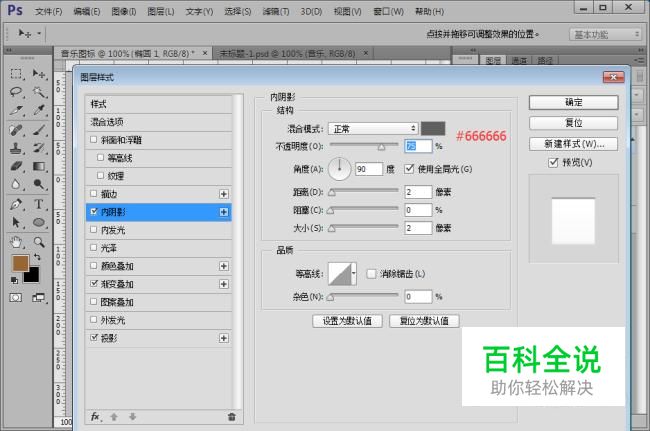Toggle 使用全局光 checkbox
This screenshot has height=431, width=650.
pos(409,169)
